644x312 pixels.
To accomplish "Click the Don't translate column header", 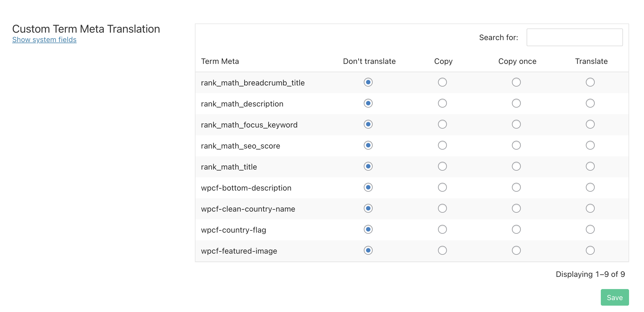I will coord(369,61).
